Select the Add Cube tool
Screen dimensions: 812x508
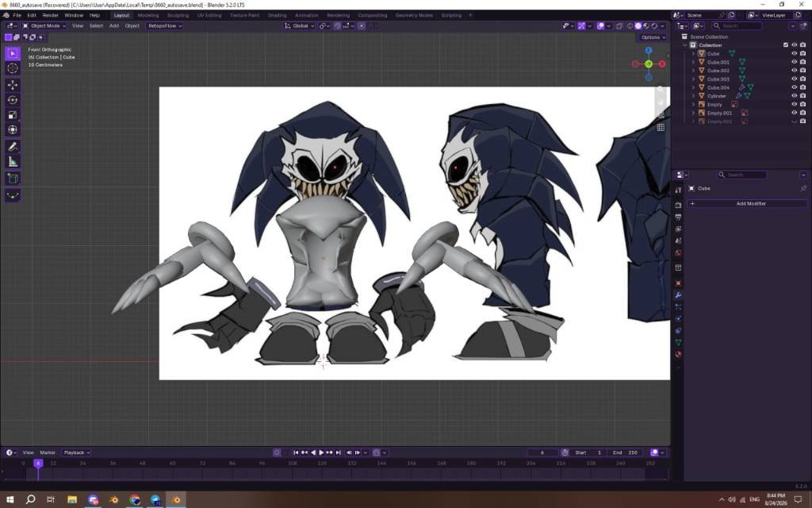coord(13,179)
